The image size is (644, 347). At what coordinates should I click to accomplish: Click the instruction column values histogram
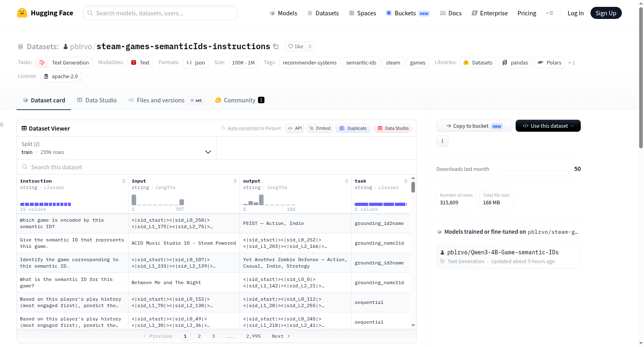click(45, 204)
